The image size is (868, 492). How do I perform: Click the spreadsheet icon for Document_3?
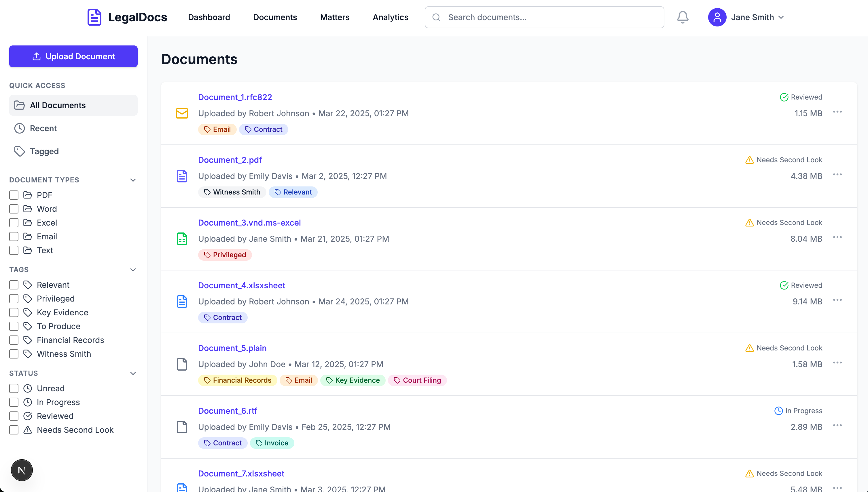click(x=182, y=239)
